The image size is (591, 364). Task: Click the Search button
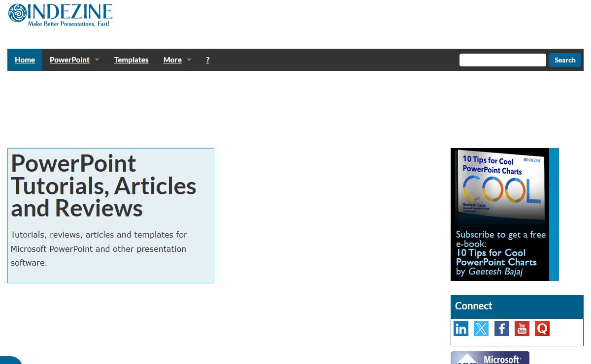point(565,60)
